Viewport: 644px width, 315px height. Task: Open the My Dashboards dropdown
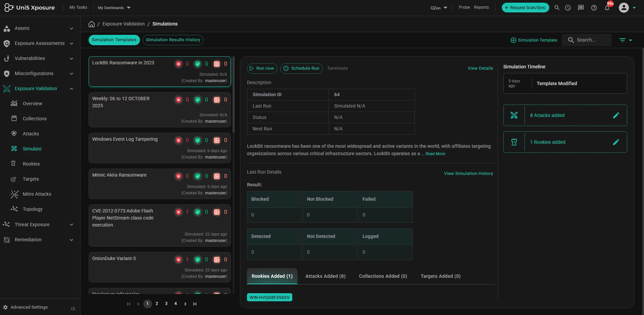click(x=114, y=8)
